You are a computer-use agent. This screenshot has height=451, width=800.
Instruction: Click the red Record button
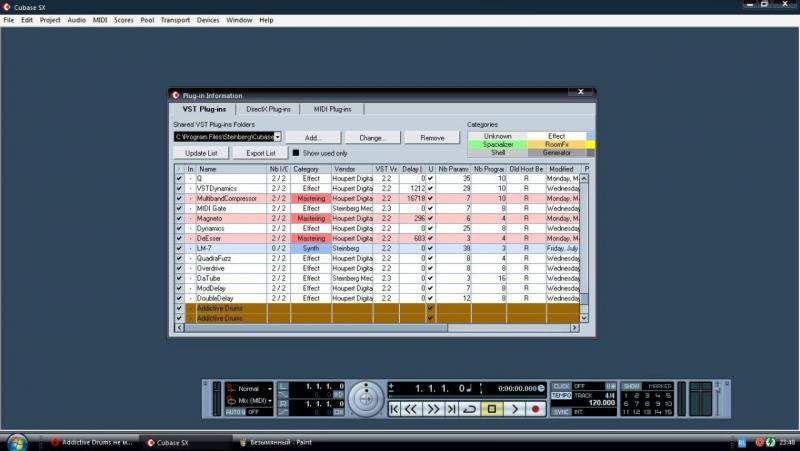click(535, 409)
